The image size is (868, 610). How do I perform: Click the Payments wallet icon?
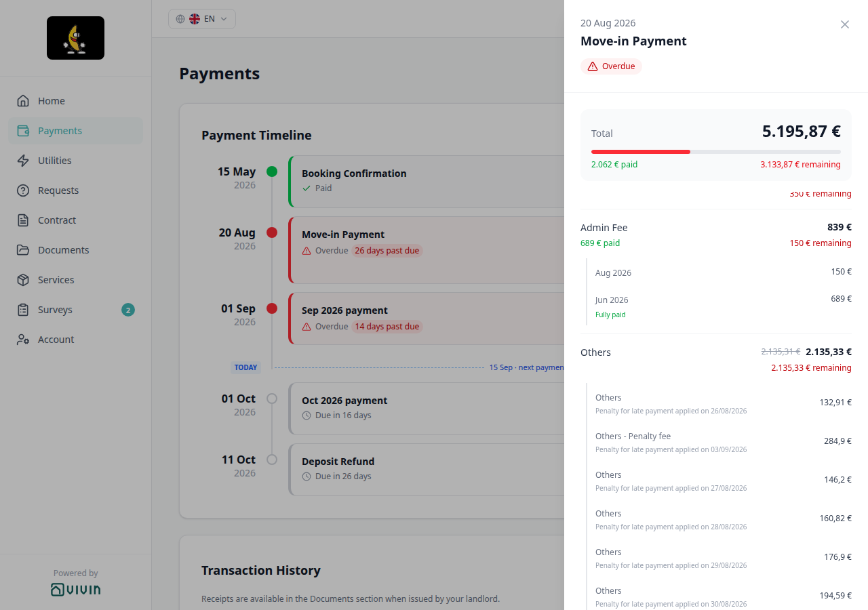tap(23, 131)
